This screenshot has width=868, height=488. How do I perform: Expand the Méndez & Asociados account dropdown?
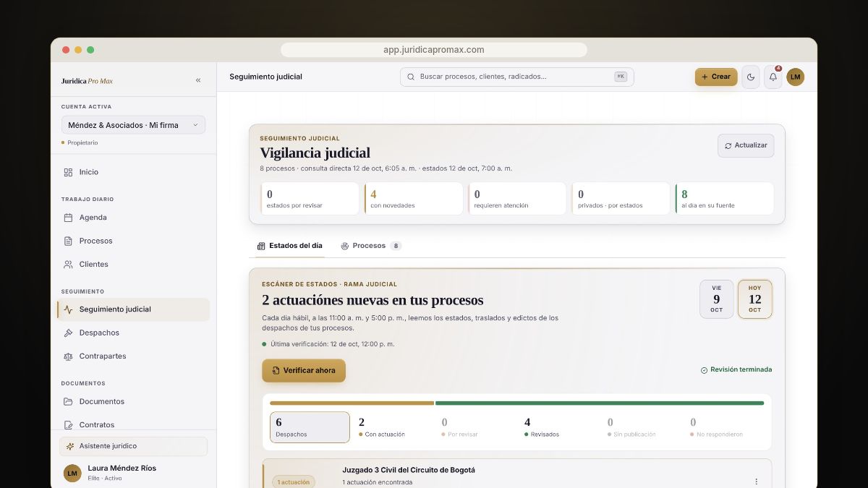pyautogui.click(x=133, y=125)
